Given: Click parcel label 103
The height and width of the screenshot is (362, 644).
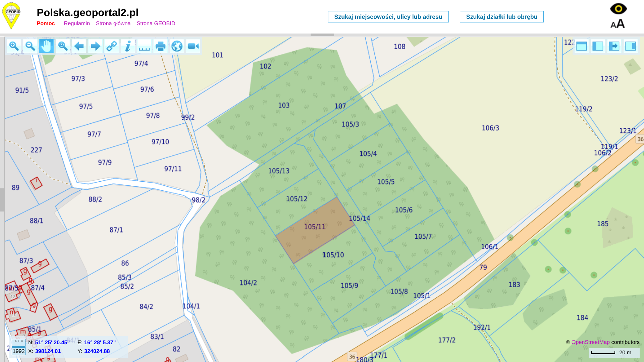Looking at the screenshot, I should [284, 105].
